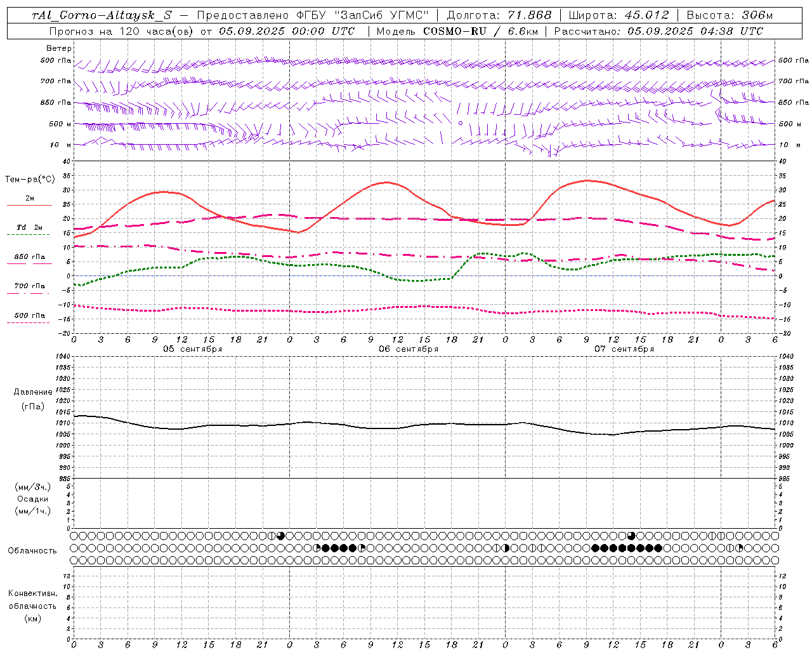Click the (мм/3ч.) precipitation unit label
812x650 pixels.
pos(33,487)
